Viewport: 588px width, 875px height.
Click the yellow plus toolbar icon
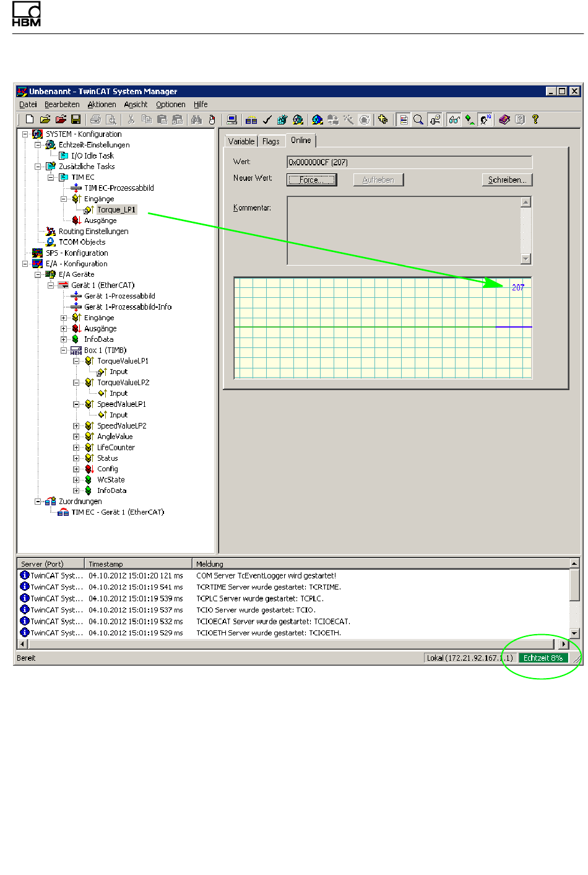pyautogui.click(x=383, y=120)
